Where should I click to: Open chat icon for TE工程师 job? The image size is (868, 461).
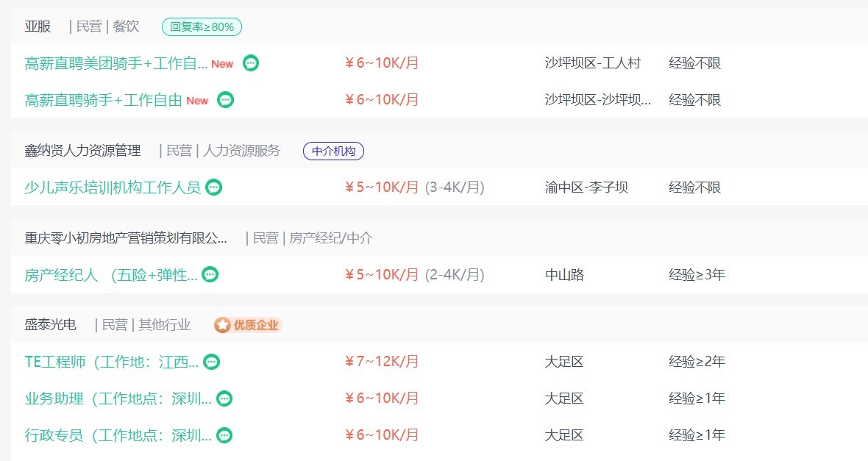click(x=211, y=362)
